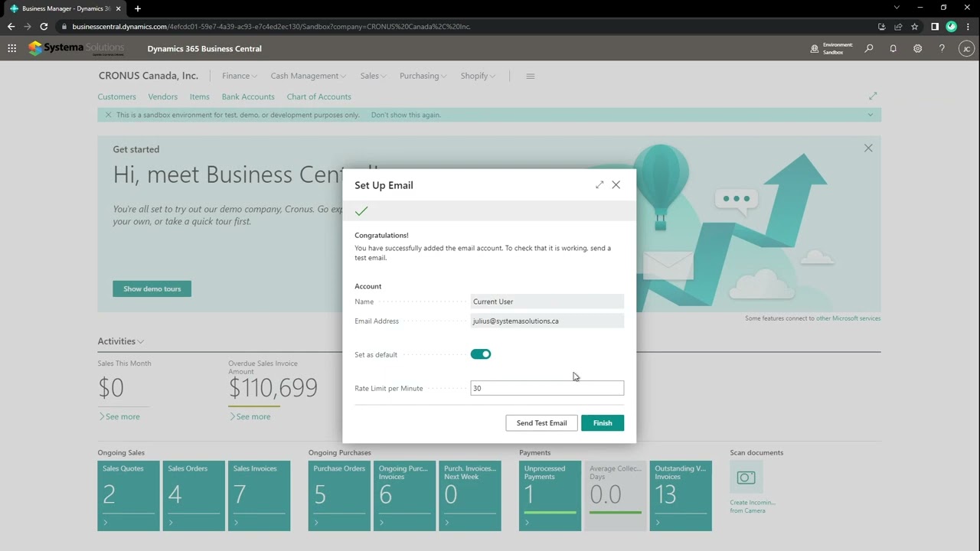Viewport: 980px width, 551px height.
Task: Open the notifications bell icon
Action: click(x=893, y=48)
